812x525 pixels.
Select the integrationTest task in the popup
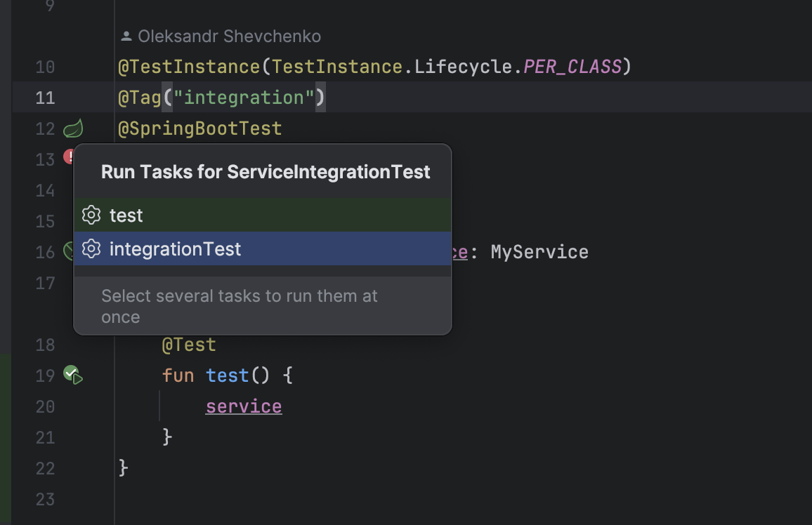176,248
